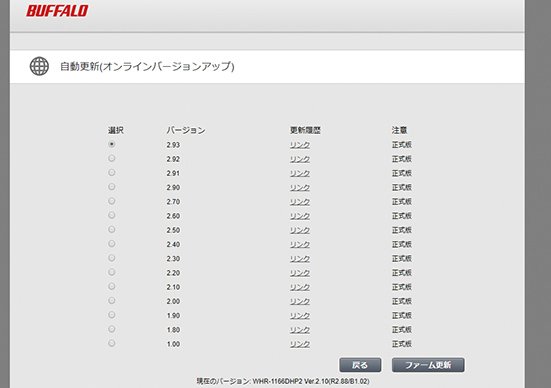Click the BUFFALO logo
551x388 pixels.
pyautogui.click(x=57, y=11)
